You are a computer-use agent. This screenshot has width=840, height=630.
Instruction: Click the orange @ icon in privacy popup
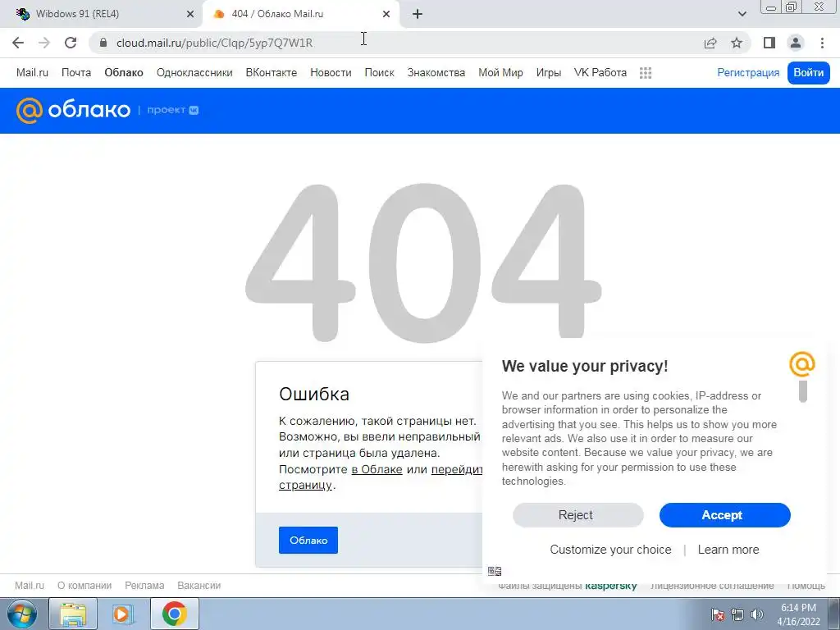coord(802,364)
